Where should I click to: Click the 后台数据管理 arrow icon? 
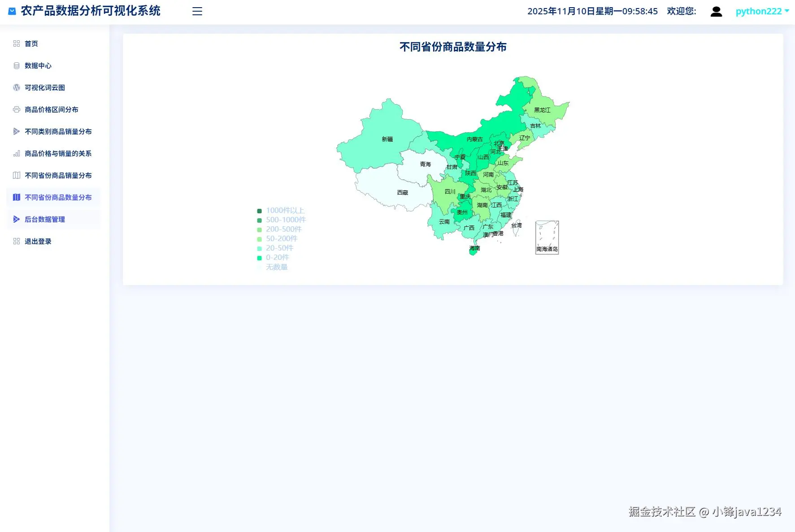click(x=17, y=219)
